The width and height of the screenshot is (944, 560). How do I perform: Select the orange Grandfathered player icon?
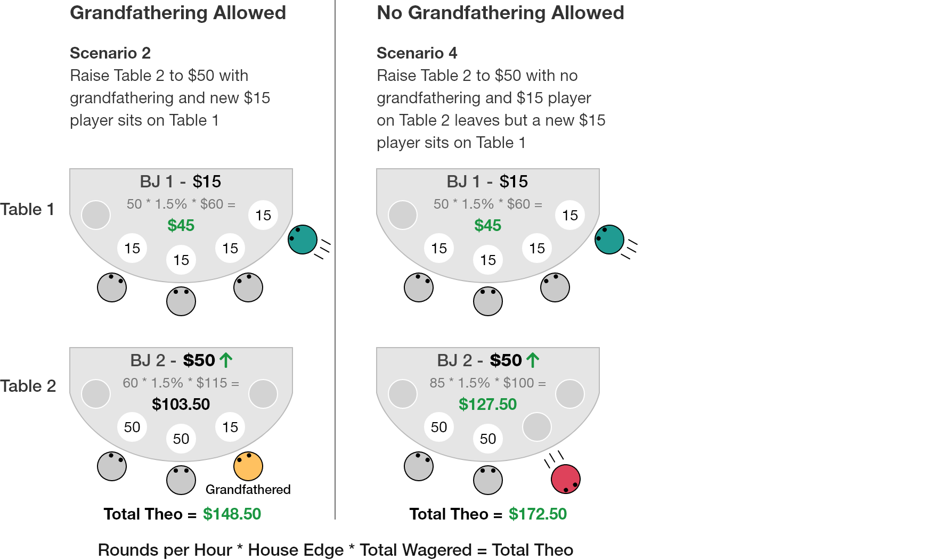(x=248, y=466)
